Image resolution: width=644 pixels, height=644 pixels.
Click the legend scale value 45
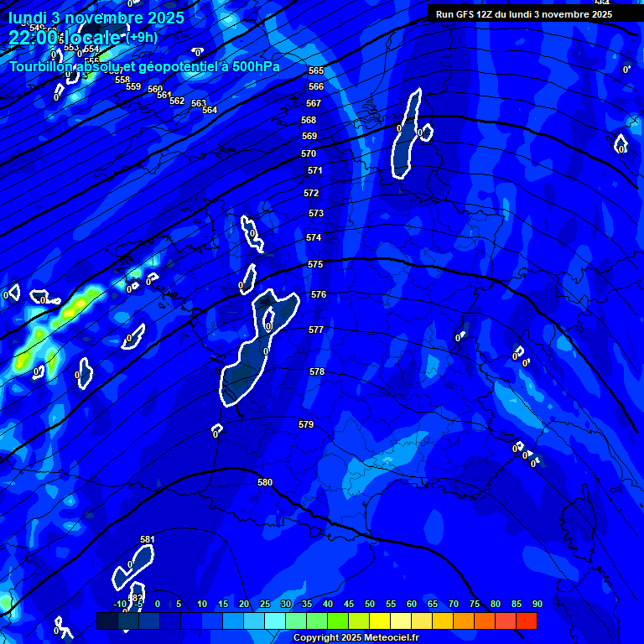349,604
